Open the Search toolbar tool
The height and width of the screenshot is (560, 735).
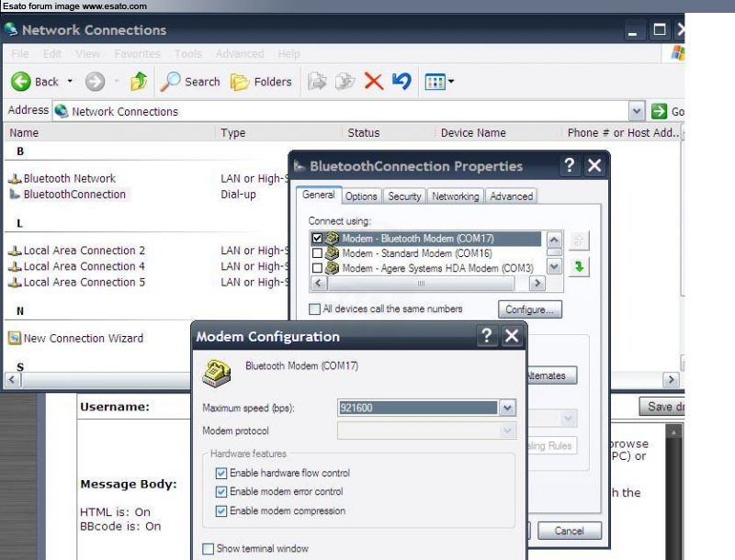(190, 82)
